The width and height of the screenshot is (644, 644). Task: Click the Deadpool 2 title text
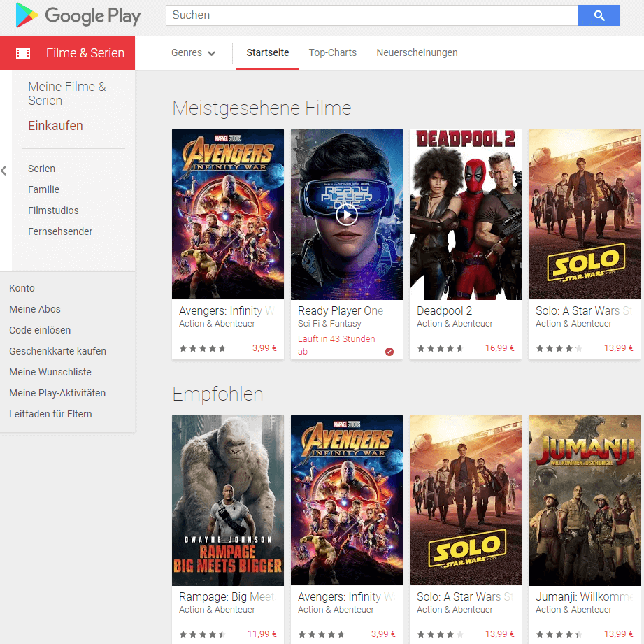[445, 311]
